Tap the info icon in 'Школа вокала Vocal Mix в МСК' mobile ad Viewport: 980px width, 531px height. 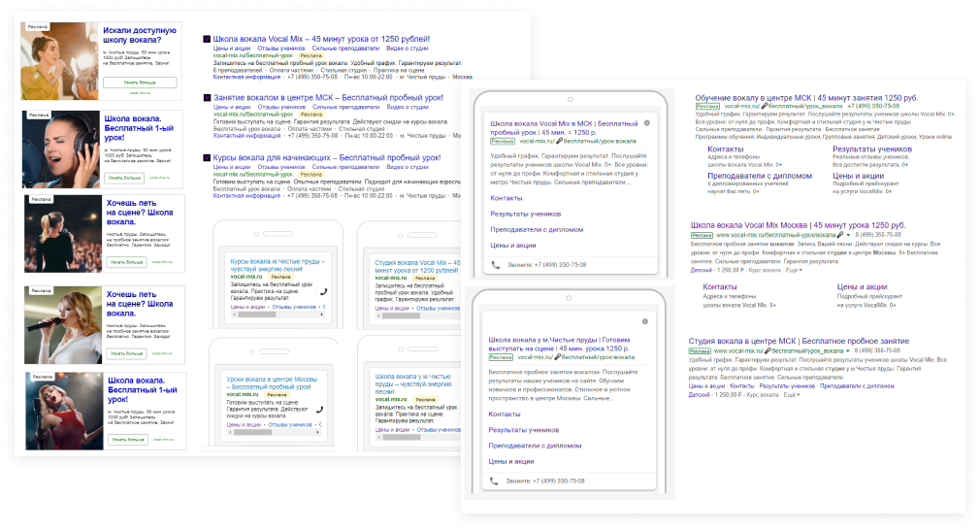(x=647, y=123)
